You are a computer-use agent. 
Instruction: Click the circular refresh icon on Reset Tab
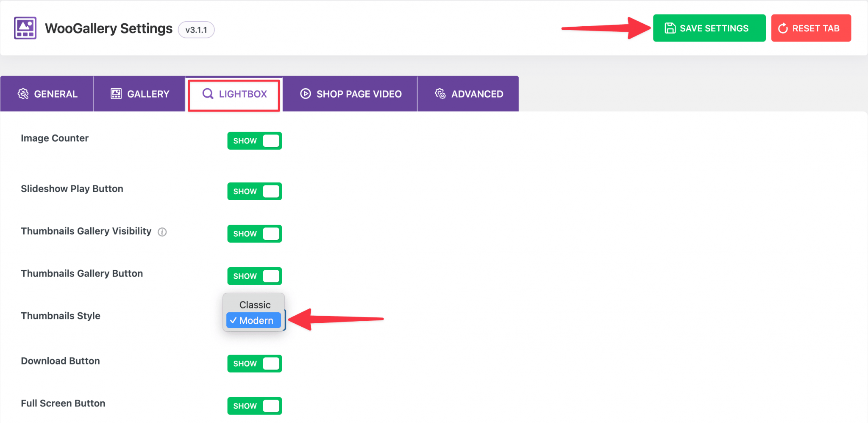click(x=782, y=28)
